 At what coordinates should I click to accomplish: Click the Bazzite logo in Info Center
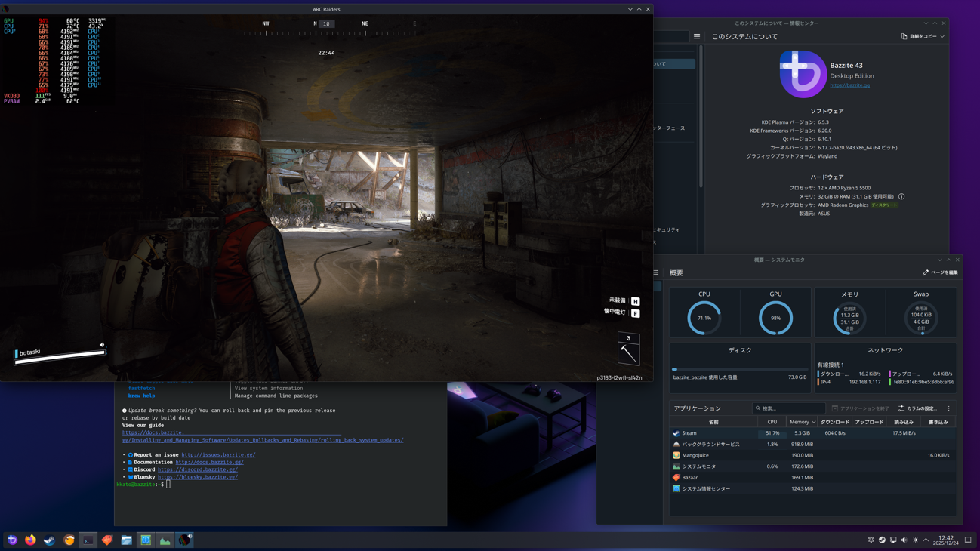(803, 74)
